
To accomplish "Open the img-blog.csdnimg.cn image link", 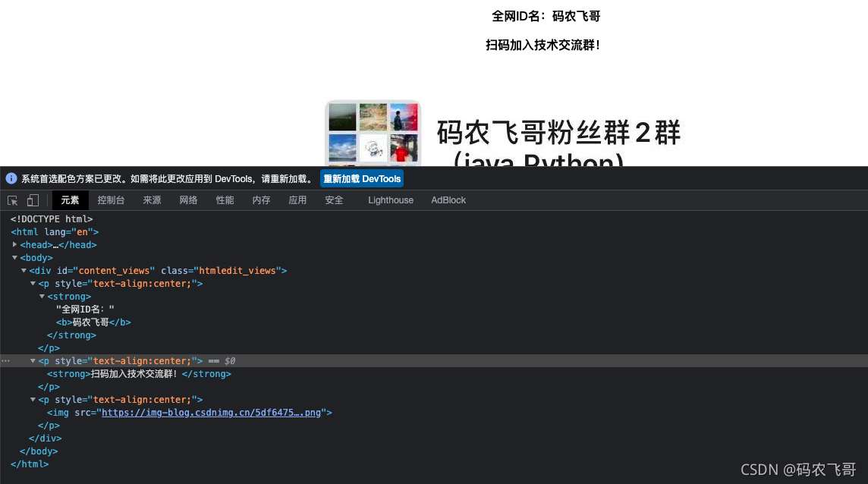I will 211,413.
